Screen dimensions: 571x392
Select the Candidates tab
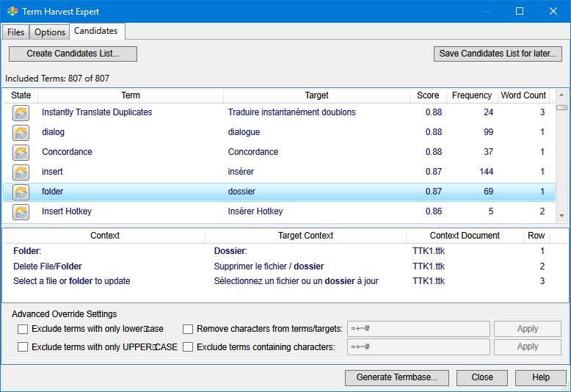pos(96,31)
